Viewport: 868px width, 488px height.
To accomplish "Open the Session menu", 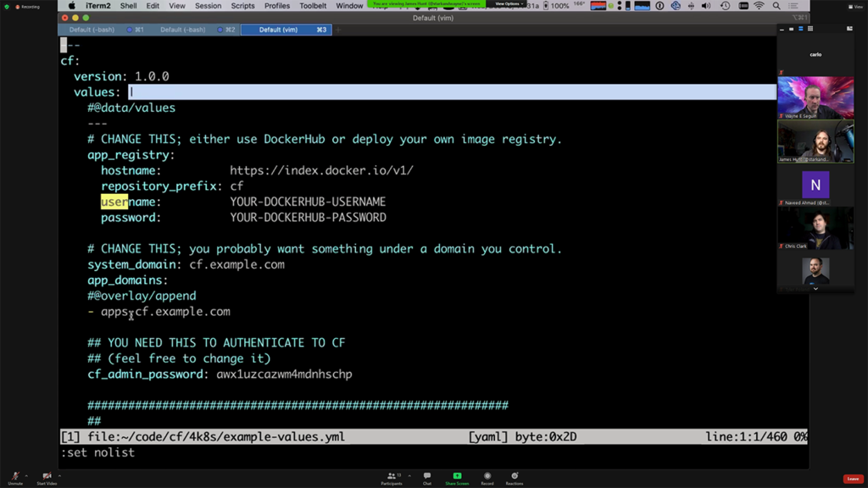I will tap(209, 6).
